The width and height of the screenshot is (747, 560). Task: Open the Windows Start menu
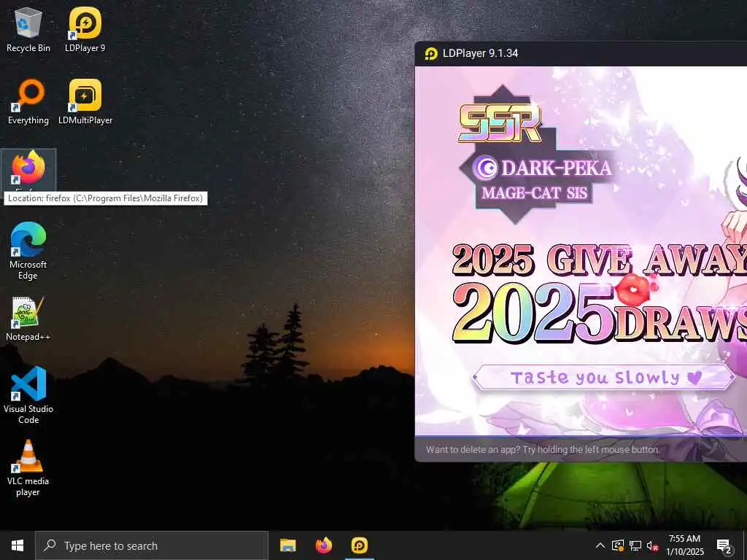click(18, 545)
